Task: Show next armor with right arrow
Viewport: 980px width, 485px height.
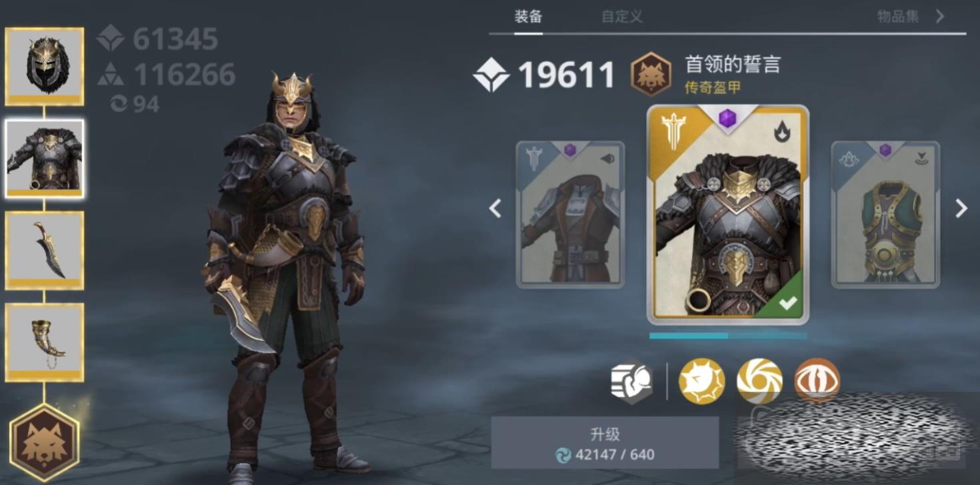Action: pos(961,209)
